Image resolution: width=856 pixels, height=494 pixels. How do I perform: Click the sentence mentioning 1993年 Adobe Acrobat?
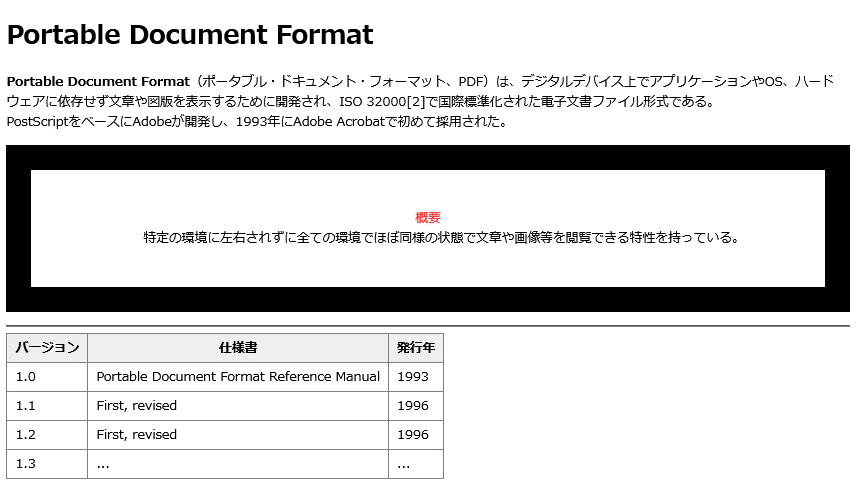click(258, 121)
